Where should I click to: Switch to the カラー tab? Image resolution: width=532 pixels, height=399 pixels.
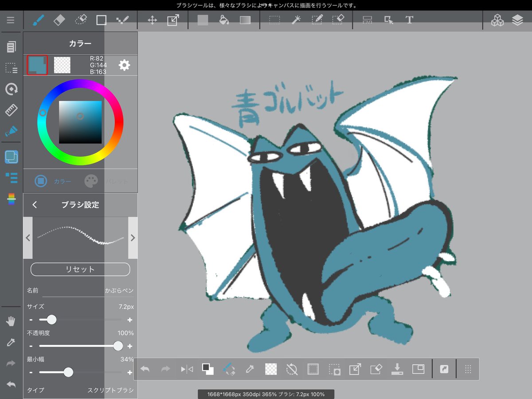53,181
